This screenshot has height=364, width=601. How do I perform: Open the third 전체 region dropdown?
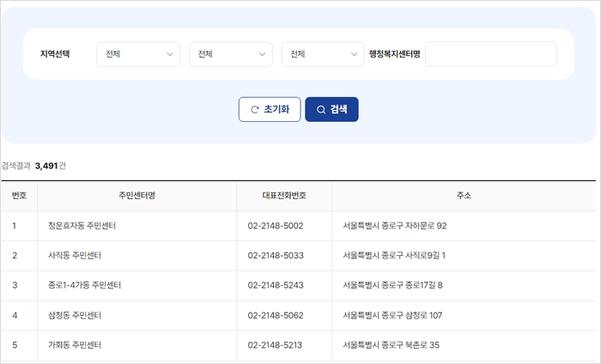coord(323,54)
